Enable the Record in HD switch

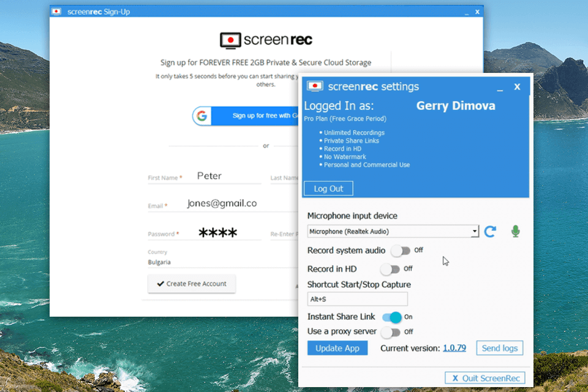click(390, 269)
